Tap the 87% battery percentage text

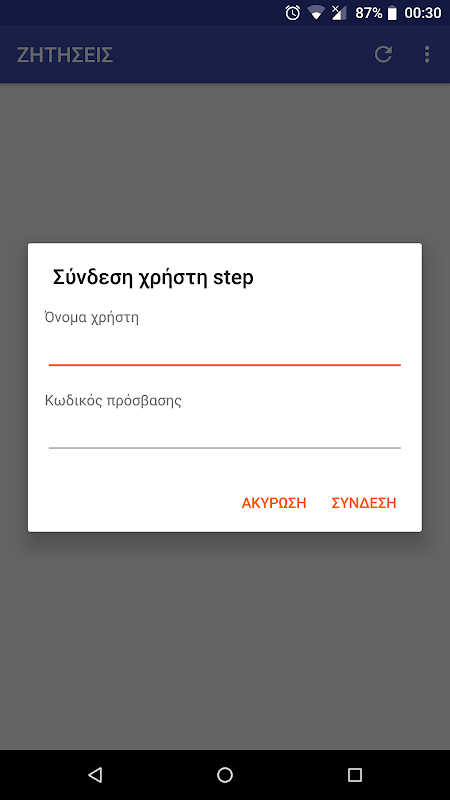[x=368, y=13]
